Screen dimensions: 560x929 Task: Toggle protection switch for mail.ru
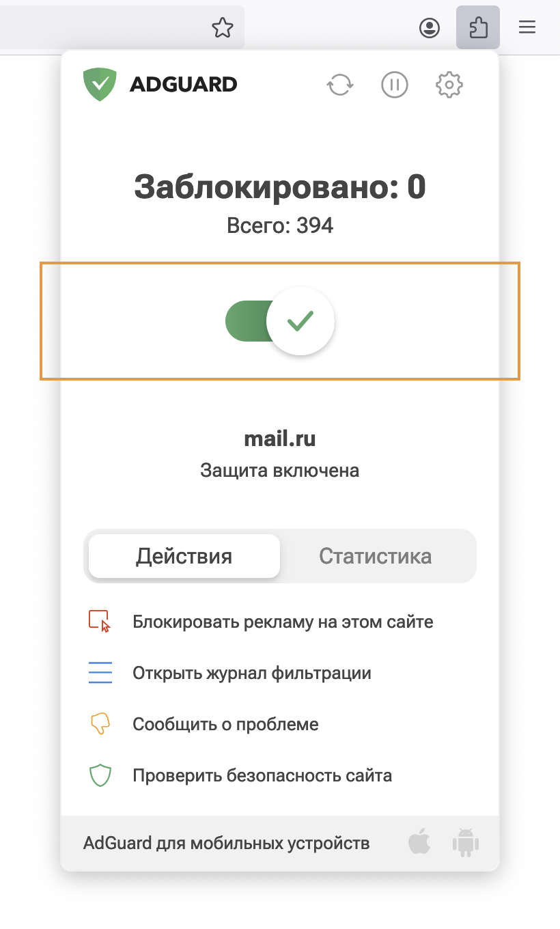(280, 321)
